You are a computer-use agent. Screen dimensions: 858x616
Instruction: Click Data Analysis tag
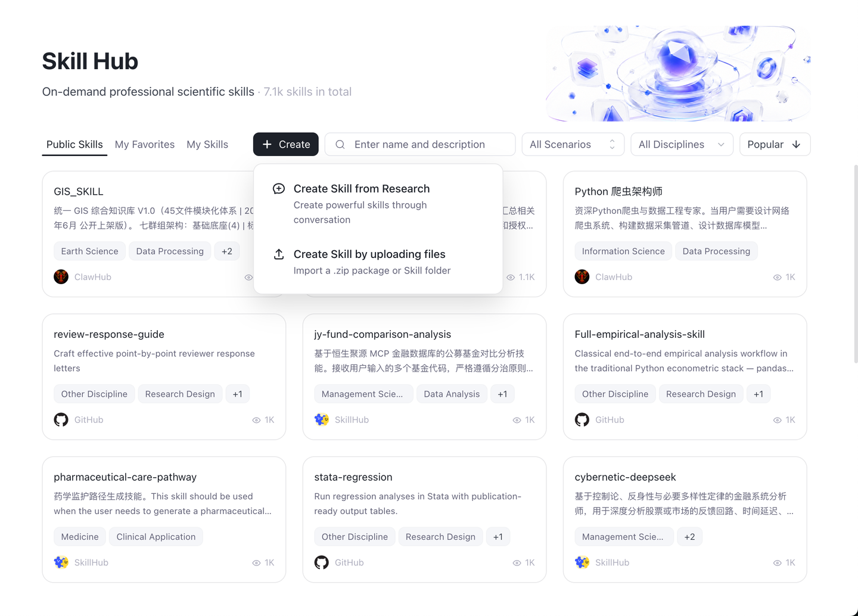[x=452, y=394]
